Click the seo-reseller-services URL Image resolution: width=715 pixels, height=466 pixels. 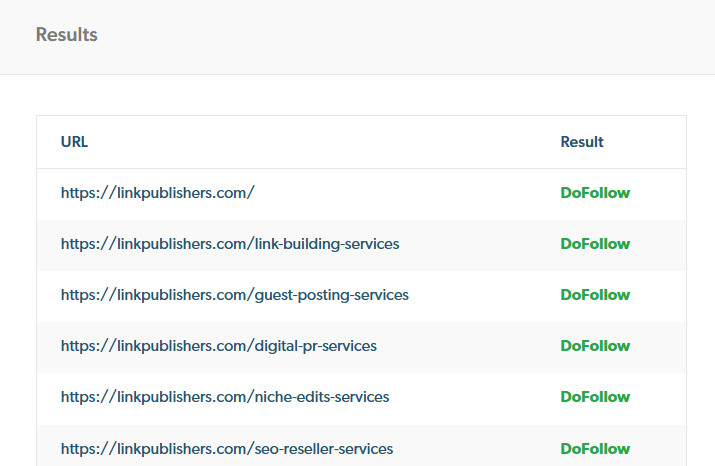pyautogui.click(x=227, y=449)
